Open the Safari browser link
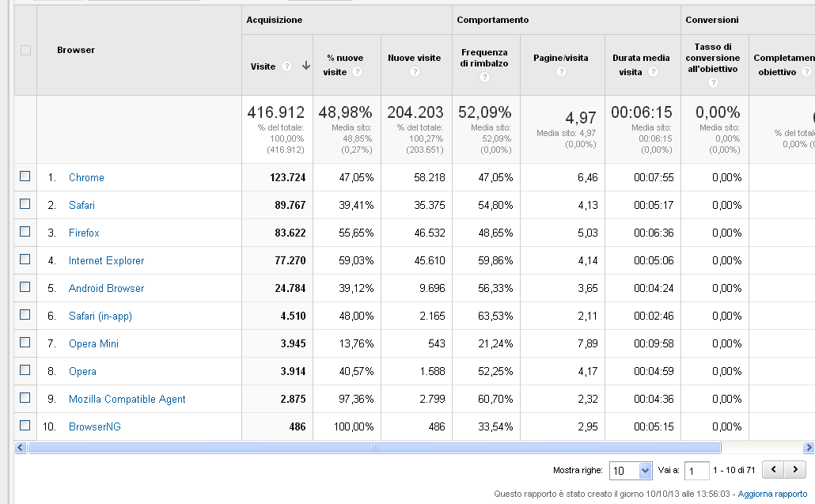 [x=81, y=205]
